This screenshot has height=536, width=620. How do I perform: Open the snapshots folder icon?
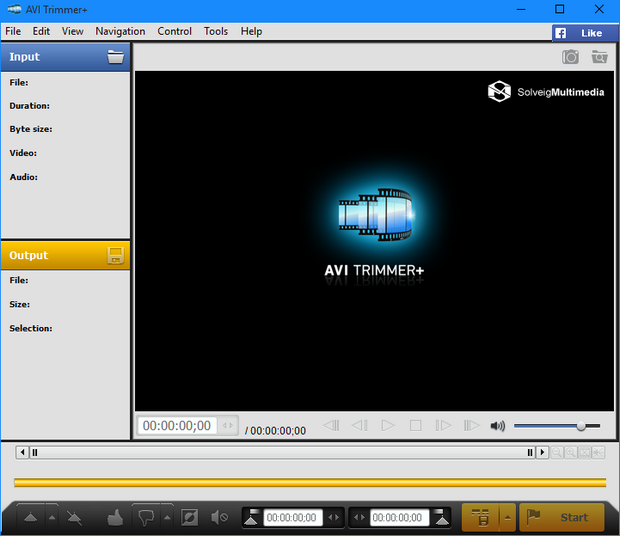pyautogui.click(x=599, y=57)
